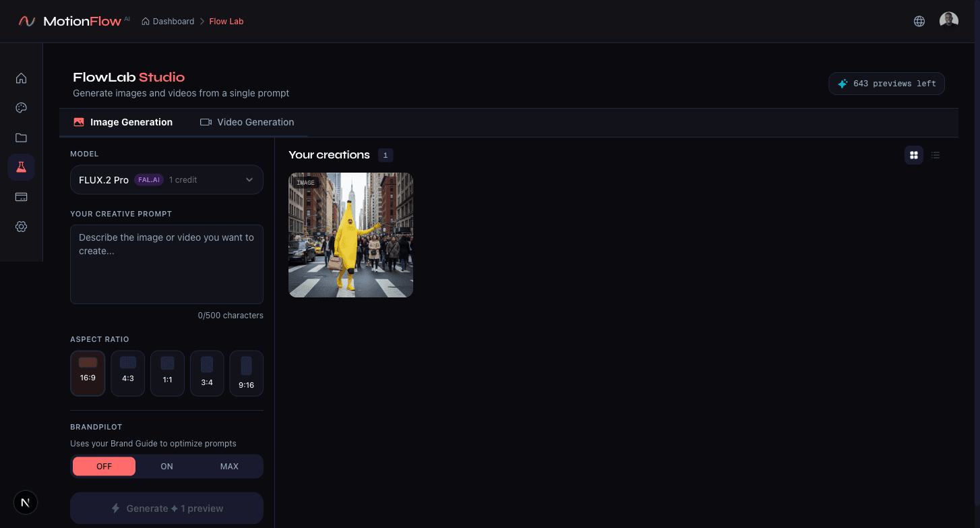
Task: Open the banana costume image thumbnail
Action: click(350, 235)
